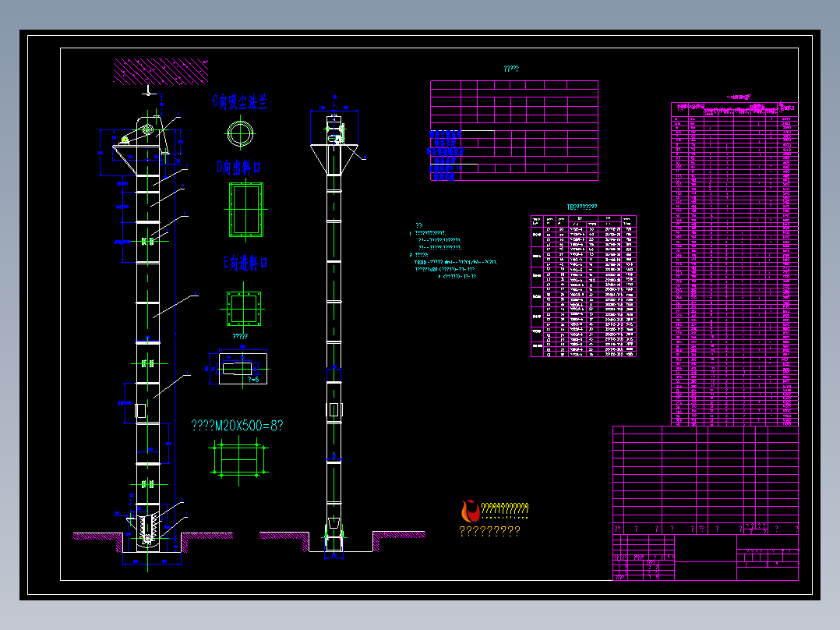Click the orange "?????????" text under the logo

pyautogui.click(x=489, y=531)
